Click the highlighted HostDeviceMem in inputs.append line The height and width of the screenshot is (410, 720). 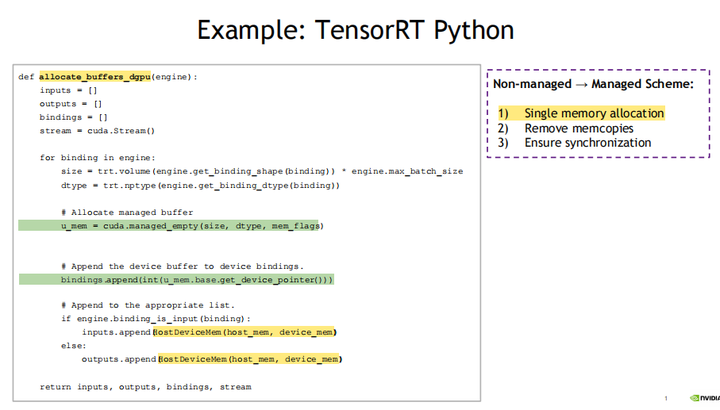point(244,332)
